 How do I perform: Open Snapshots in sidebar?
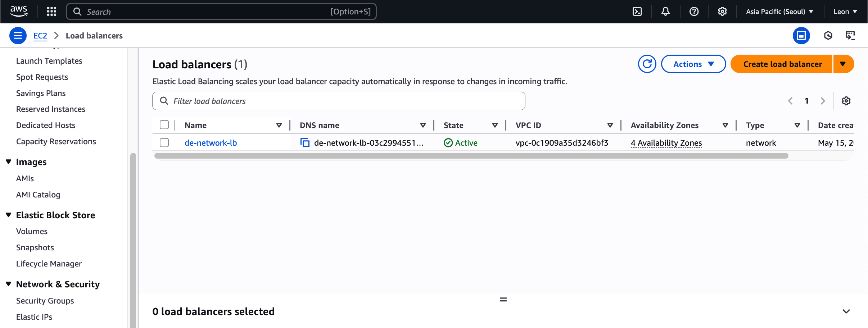pyautogui.click(x=35, y=247)
